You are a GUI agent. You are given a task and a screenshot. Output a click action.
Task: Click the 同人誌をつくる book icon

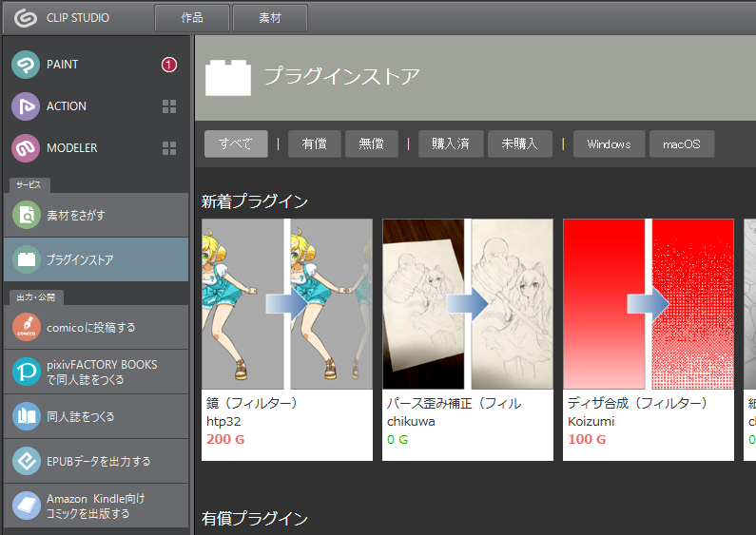click(27, 416)
